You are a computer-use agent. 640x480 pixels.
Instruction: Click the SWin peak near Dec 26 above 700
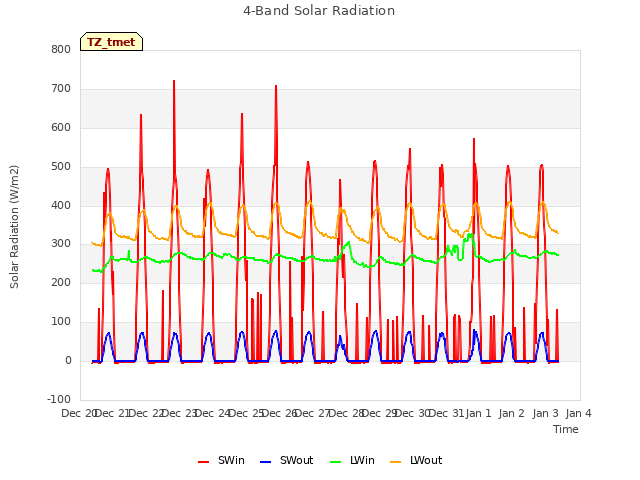coord(276,87)
